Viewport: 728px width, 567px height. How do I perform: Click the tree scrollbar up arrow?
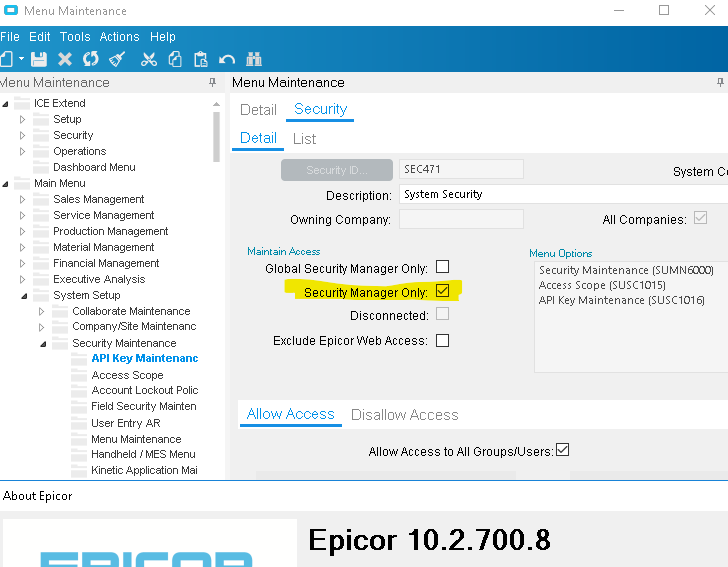pyautogui.click(x=216, y=104)
